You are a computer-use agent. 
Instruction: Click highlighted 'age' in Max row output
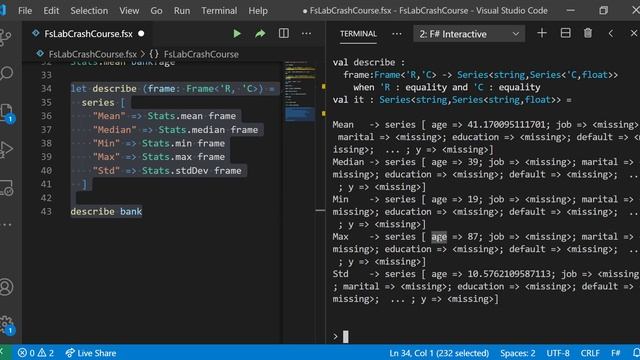point(439,237)
